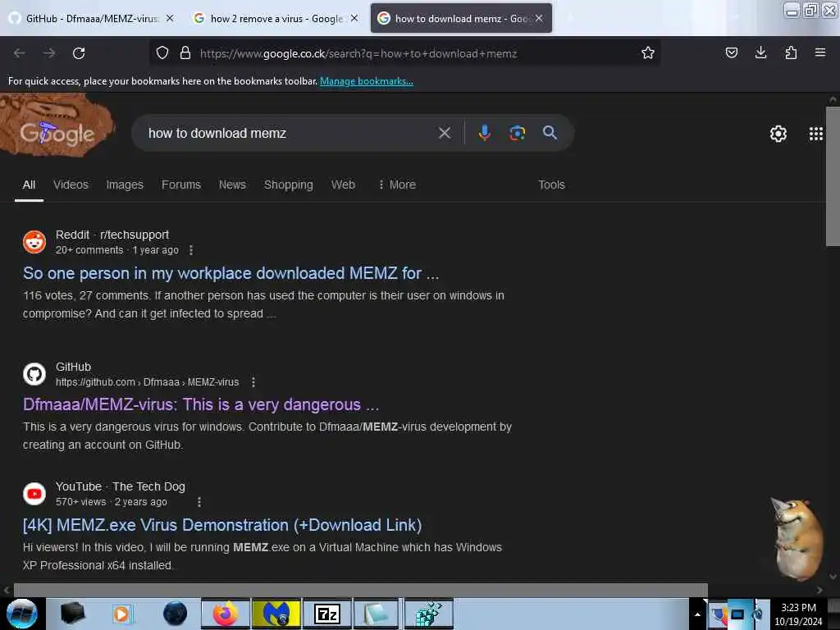Click the GitHub favicon of the second result

tap(34, 374)
